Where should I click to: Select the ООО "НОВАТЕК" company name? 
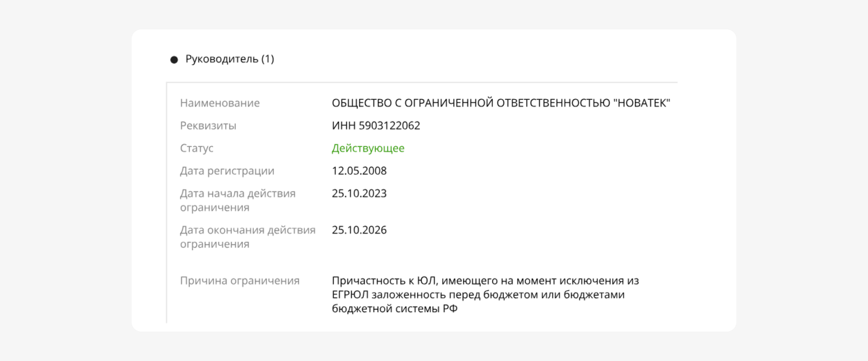coord(501,103)
